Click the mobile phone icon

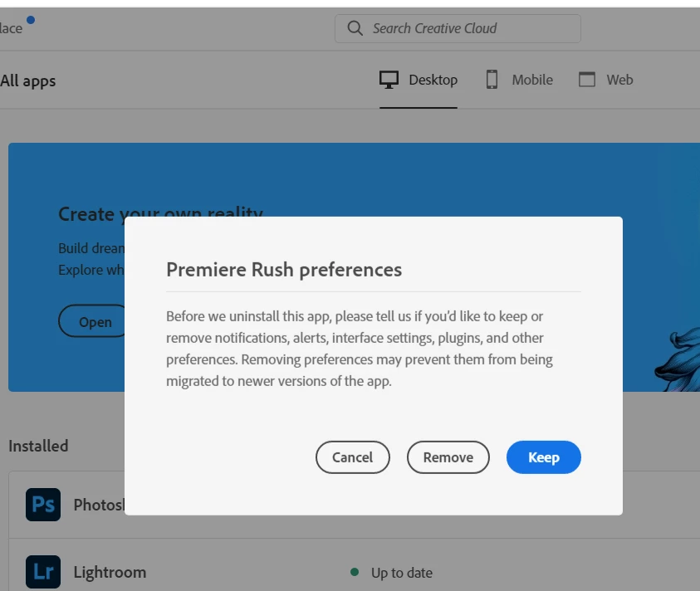tap(492, 80)
